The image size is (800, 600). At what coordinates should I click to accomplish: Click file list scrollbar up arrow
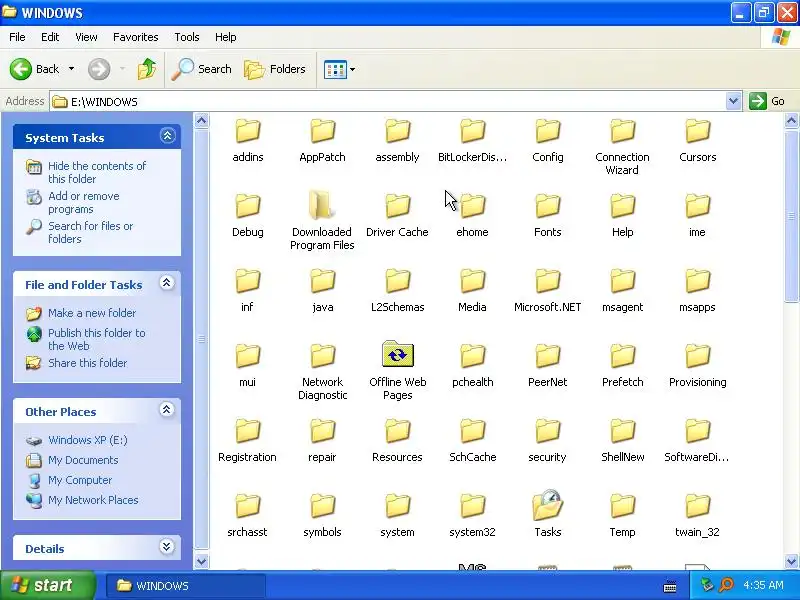(x=791, y=121)
